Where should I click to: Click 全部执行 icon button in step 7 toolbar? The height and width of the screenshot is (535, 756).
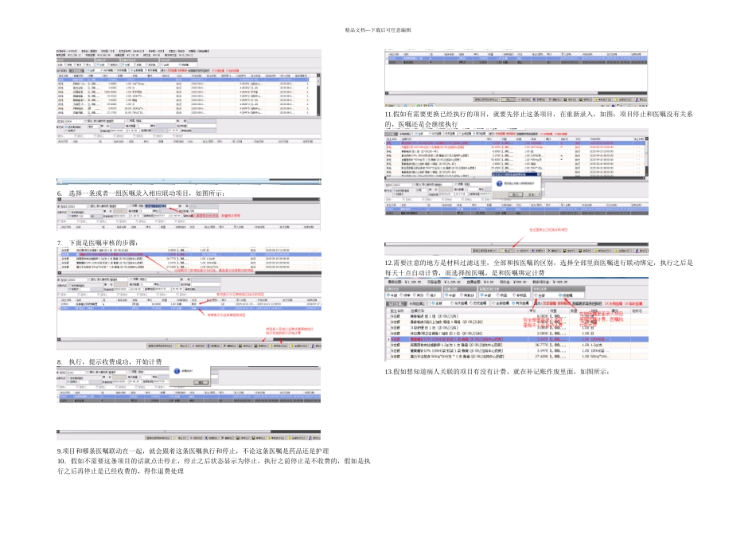[299, 346]
